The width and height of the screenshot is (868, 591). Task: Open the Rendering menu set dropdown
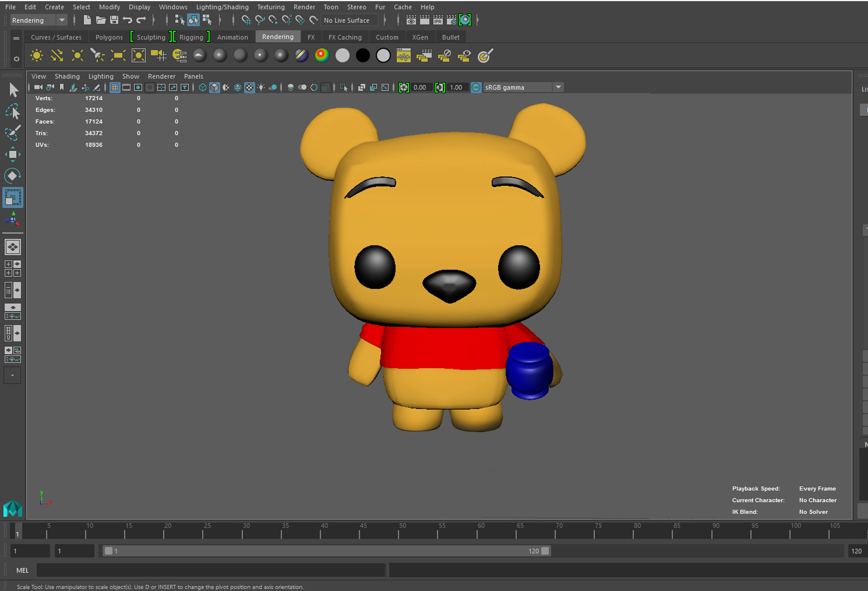click(62, 20)
